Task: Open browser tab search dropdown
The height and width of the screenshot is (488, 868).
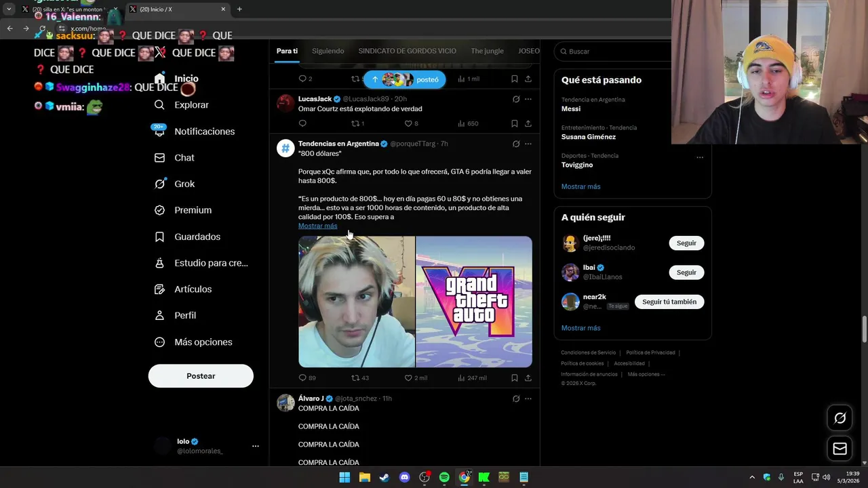Action: [x=9, y=9]
